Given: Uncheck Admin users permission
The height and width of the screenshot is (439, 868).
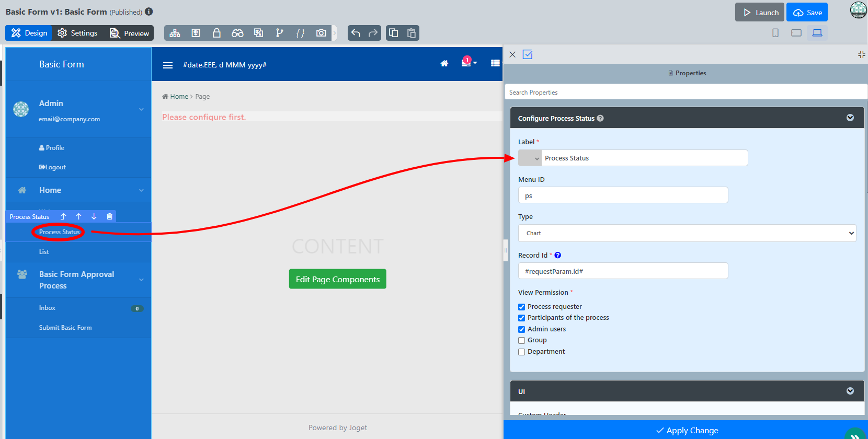Looking at the screenshot, I should [x=521, y=329].
